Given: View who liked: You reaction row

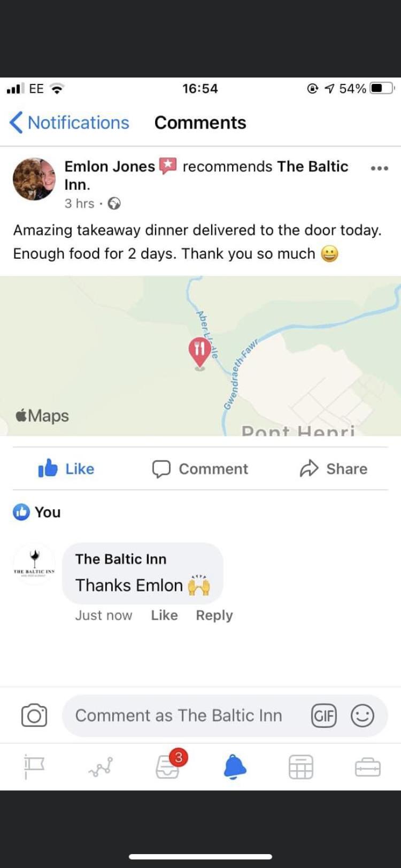Looking at the screenshot, I should pos(37,512).
